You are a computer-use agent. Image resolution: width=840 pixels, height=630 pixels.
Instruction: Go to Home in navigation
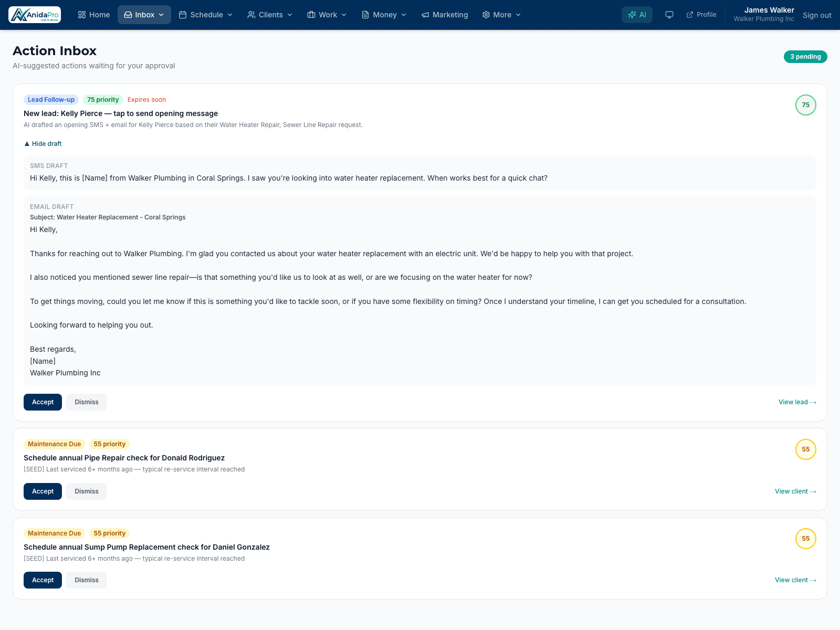[94, 15]
